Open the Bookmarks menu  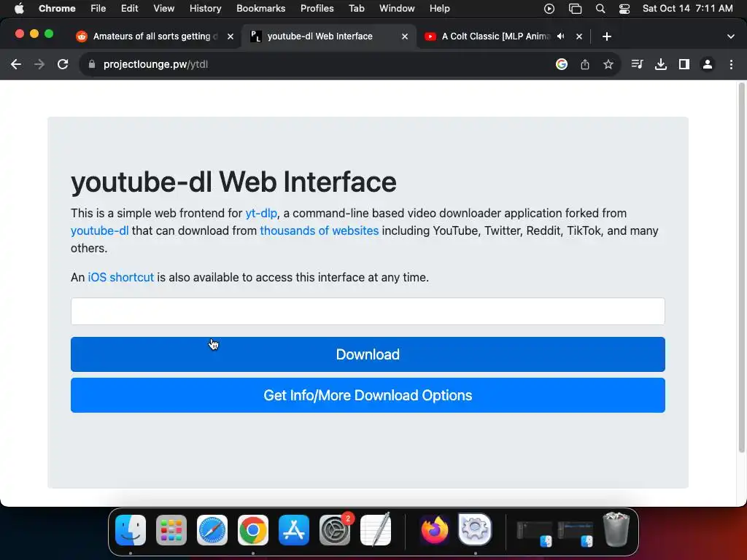(x=260, y=9)
